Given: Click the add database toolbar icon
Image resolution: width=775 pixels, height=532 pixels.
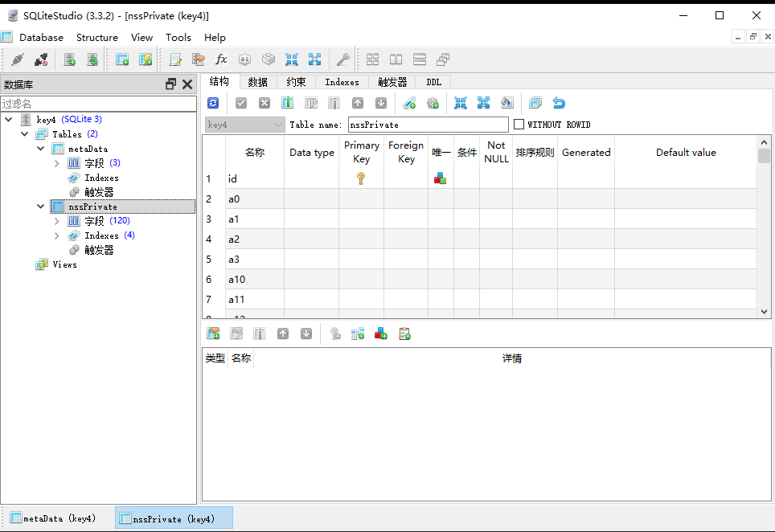Looking at the screenshot, I should pos(70,59).
